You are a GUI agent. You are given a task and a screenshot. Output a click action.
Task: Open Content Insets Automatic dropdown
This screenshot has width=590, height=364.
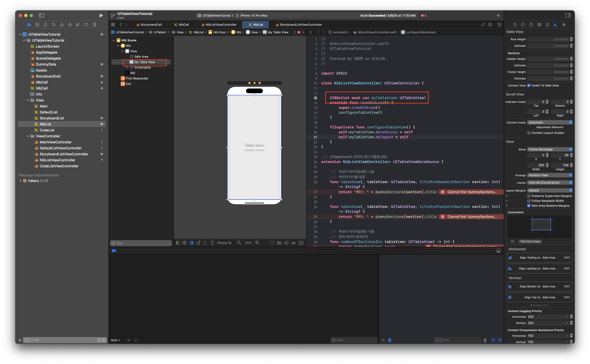coord(550,123)
